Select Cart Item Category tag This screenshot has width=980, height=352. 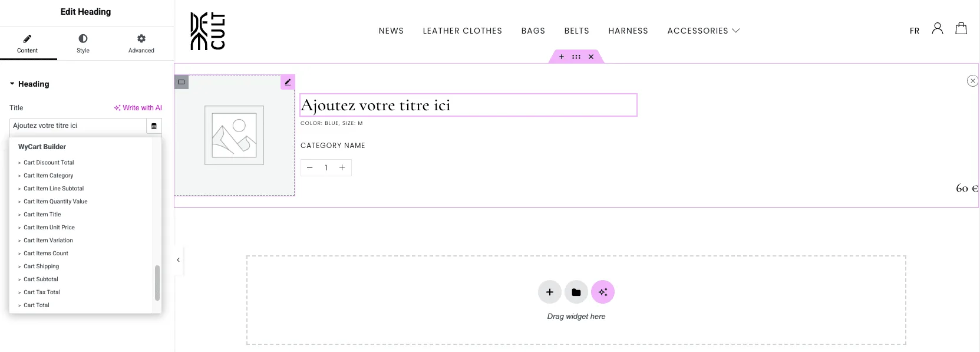[x=48, y=176]
